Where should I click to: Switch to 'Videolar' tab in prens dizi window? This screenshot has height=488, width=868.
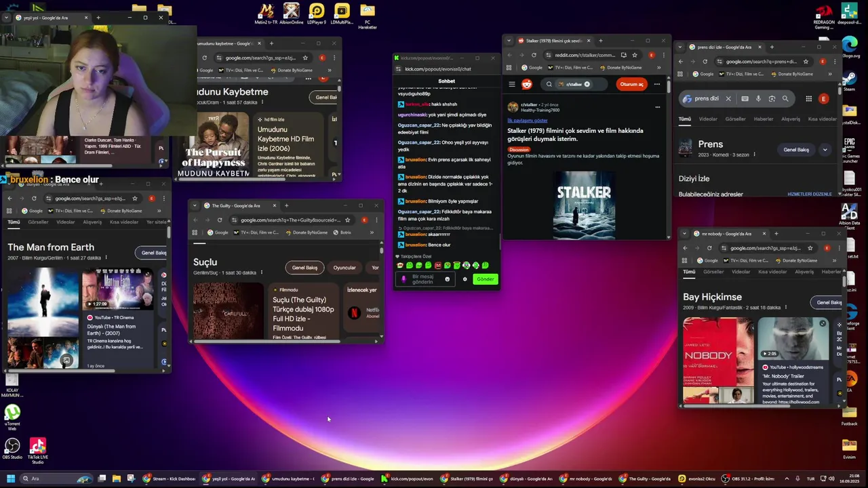708,119
